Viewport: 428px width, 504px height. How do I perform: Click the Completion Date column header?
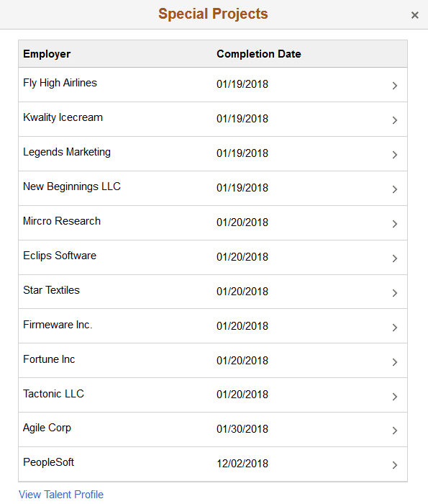(x=259, y=54)
